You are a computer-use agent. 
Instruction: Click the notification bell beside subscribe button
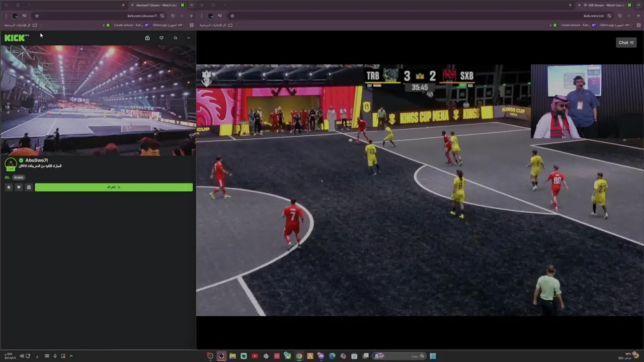click(x=9, y=187)
